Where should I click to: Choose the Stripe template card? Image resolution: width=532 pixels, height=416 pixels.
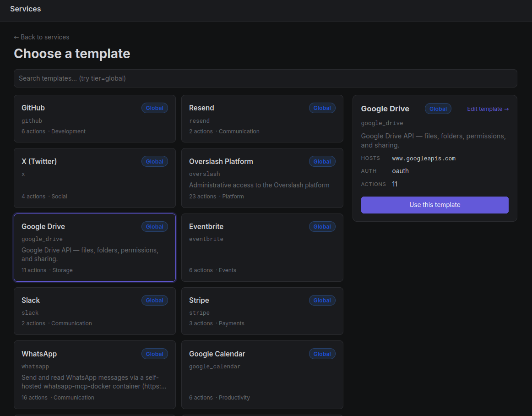point(262,311)
